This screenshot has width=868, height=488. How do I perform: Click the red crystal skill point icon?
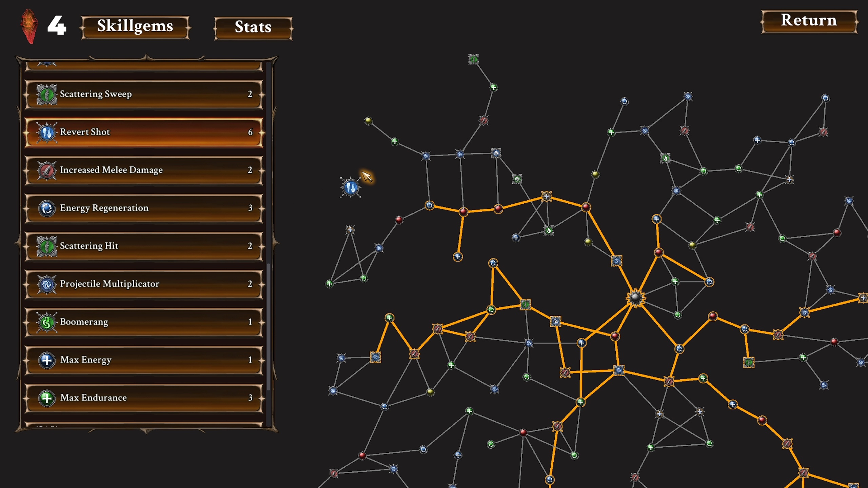(x=29, y=26)
